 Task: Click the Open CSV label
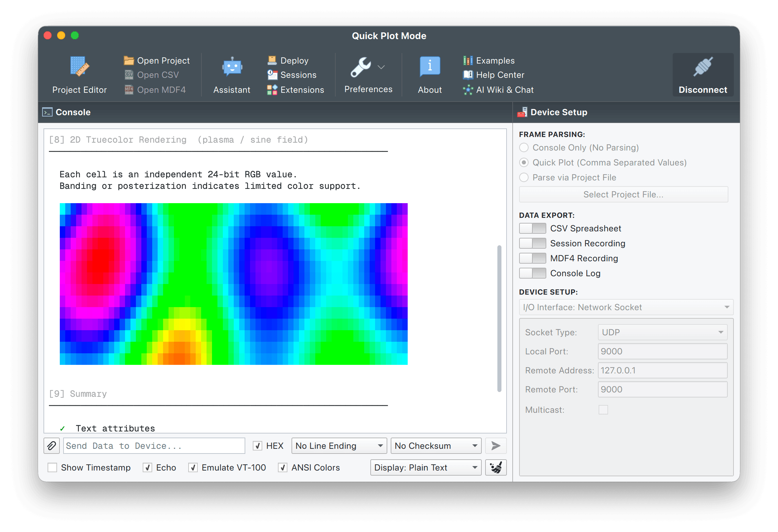(158, 75)
